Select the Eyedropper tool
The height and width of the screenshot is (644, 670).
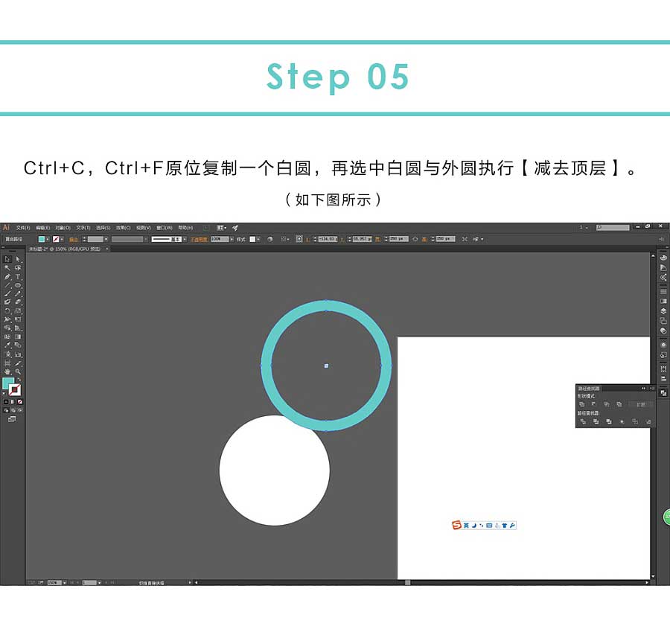point(7,345)
